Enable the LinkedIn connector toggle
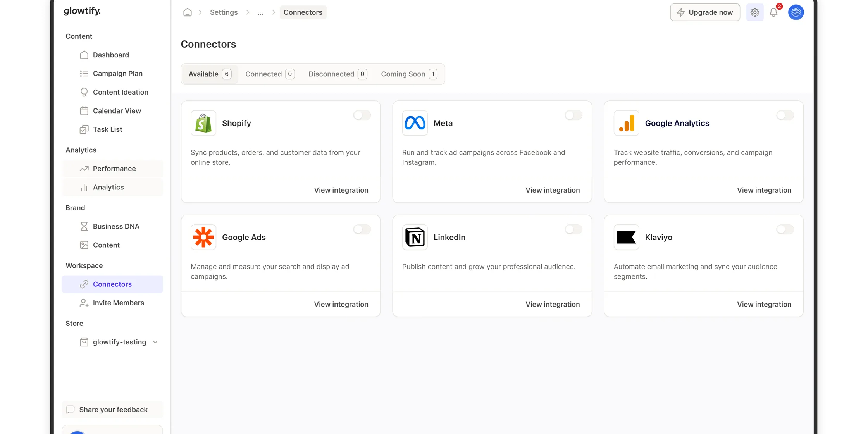The width and height of the screenshot is (868, 434). 573,229
